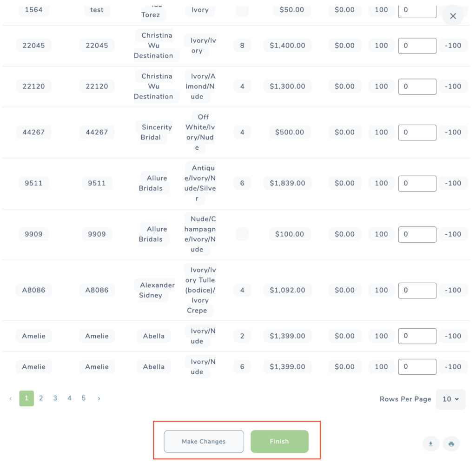This screenshot has height=464, width=476.
Task: Focus count input for Allure Bridals 9511
Action: (417, 183)
